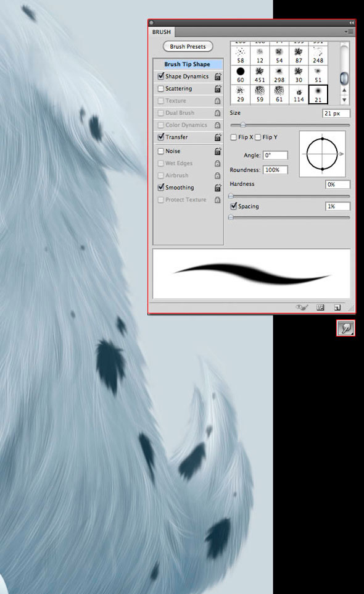Click brush list scroll down arrow
This screenshot has width=364, height=594.
(344, 100)
